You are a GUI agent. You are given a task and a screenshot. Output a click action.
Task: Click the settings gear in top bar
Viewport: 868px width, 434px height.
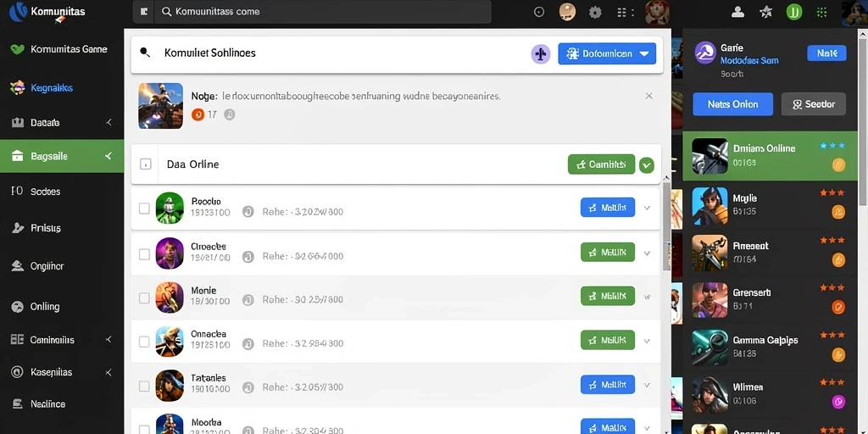[x=595, y=12]
